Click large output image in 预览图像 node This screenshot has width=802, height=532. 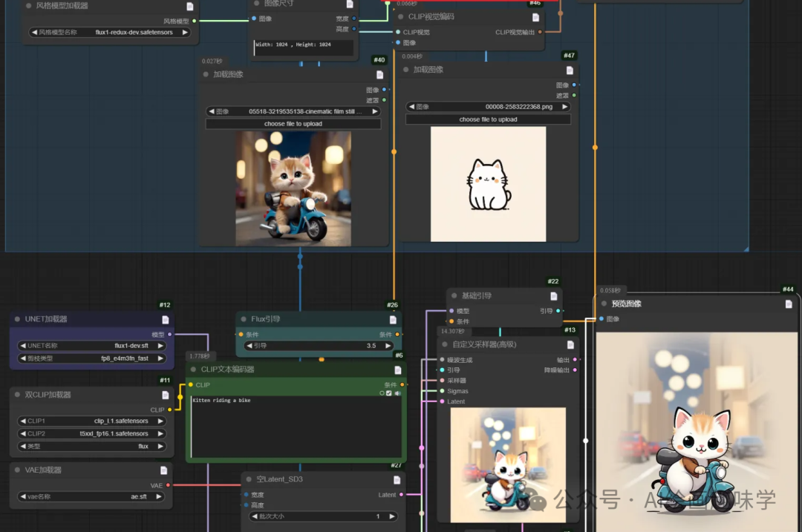(x=697, y=432)
